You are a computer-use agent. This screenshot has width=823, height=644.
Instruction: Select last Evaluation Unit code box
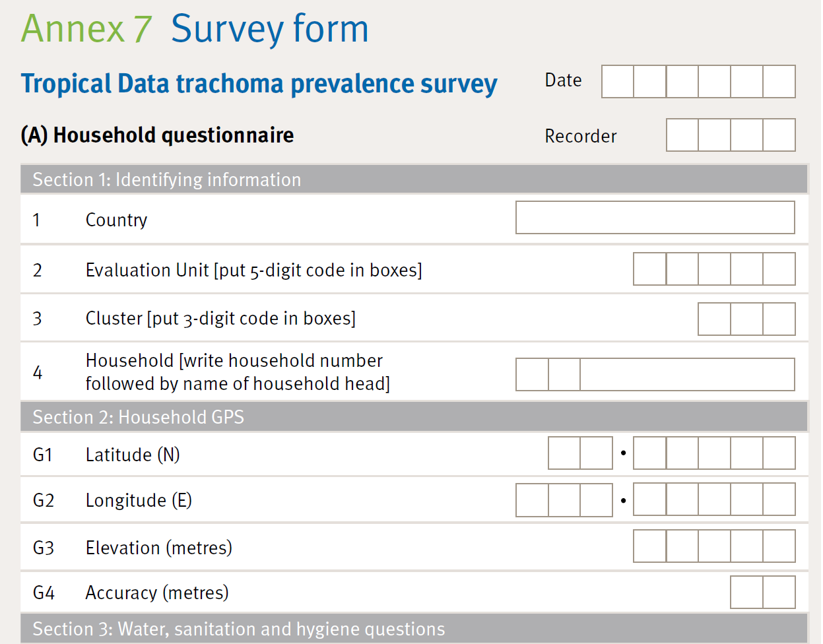[779, 269]
